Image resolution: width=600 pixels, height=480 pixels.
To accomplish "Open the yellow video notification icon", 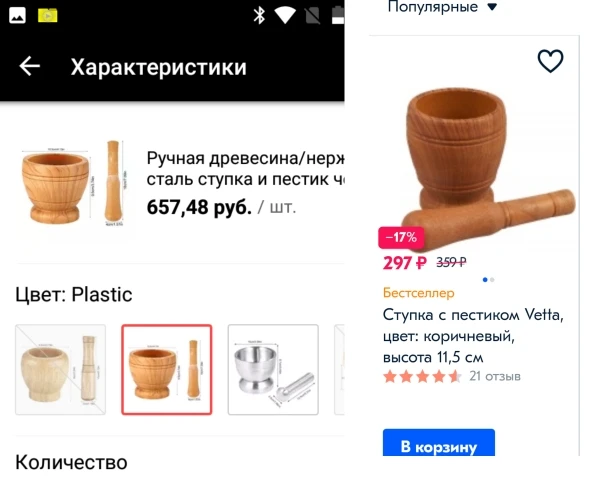I will [x=48, y=16].
